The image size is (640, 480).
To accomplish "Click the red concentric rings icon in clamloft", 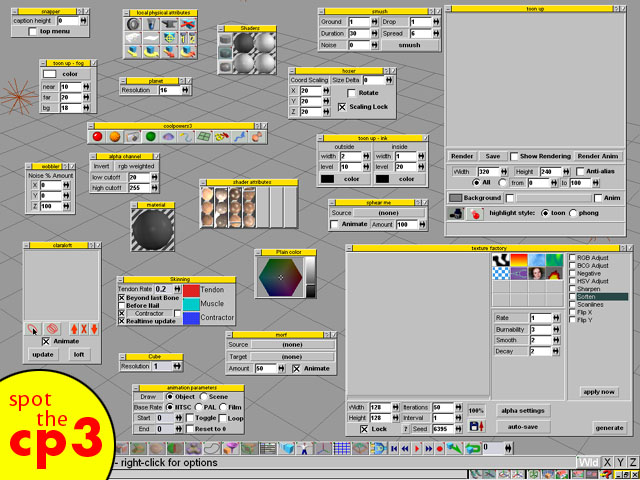I will (52, 329).
